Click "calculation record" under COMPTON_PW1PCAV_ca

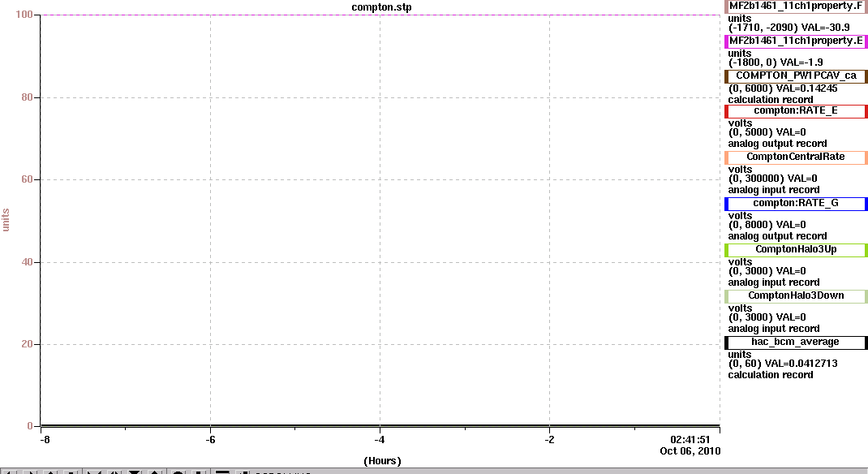771,100
